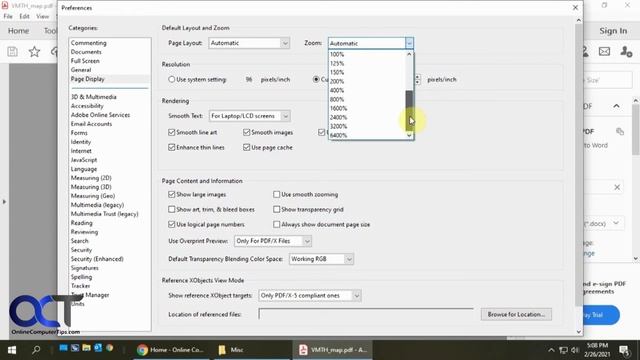This screenshot has height=360, width=640.
Task: Click the custom resolution stepper arrows
Action: tap(417, 79)
